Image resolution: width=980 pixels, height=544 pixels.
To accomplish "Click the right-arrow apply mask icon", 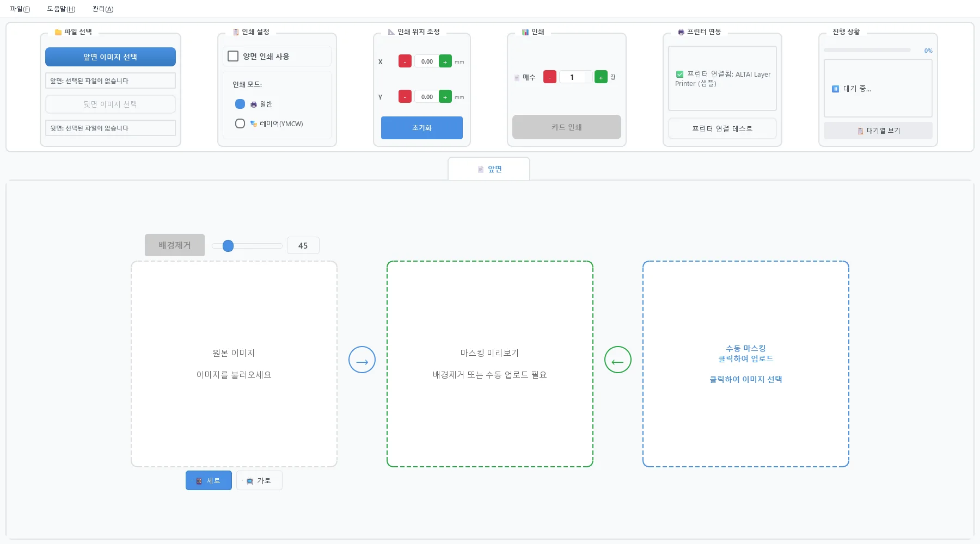I will (x=362, y=360).
